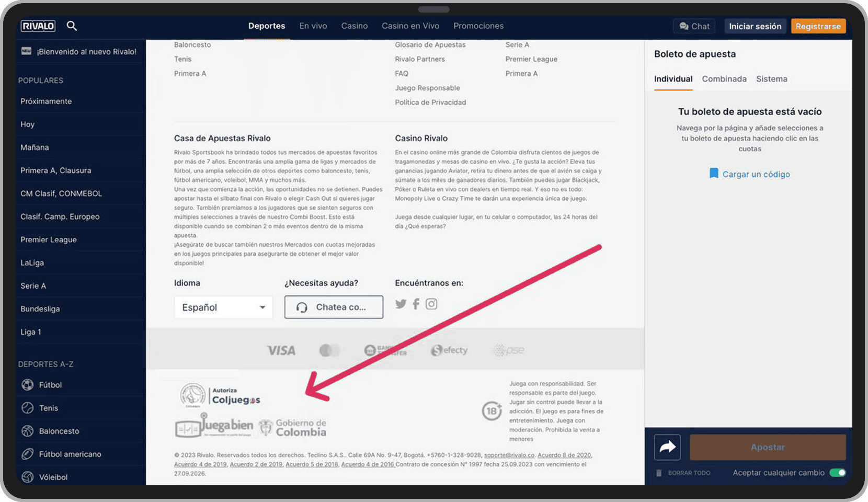Click the VISA payment logo
This screenshot has width=868, height=502.
[x=281, y=350]
